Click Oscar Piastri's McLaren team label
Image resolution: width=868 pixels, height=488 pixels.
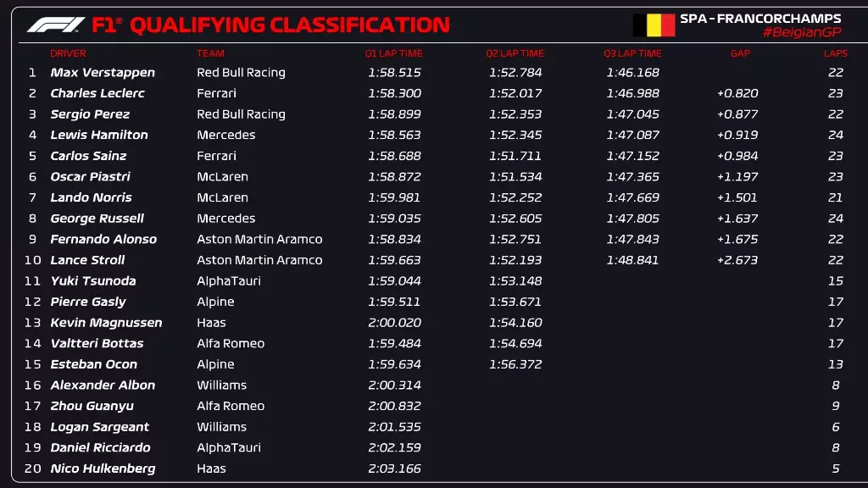point(222,176)
